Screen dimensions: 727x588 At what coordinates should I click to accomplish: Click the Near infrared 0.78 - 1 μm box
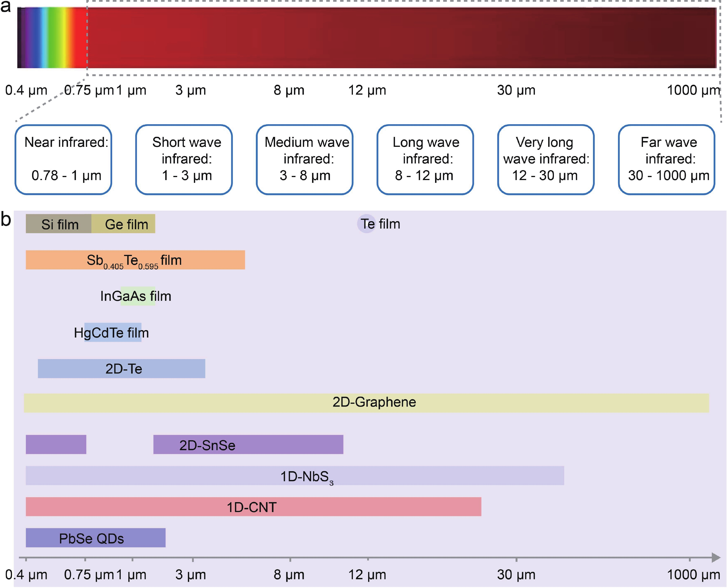[63, 160]
